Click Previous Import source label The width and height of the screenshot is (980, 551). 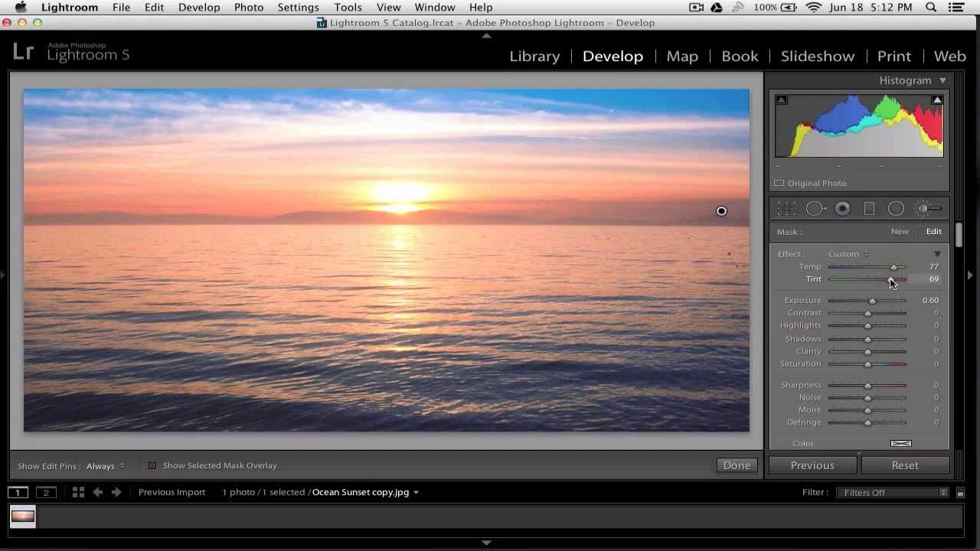171,492
